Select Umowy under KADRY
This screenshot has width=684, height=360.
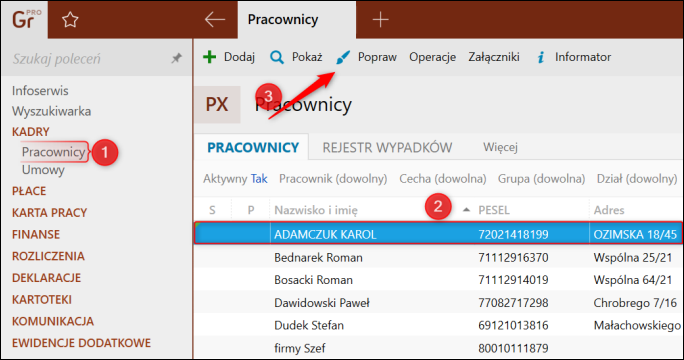(x=43, y=170)
